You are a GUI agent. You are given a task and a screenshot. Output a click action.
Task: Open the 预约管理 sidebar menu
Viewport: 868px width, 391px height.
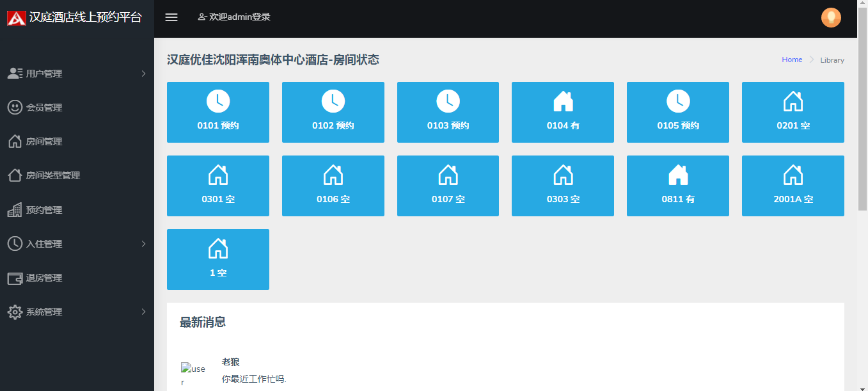77,210
